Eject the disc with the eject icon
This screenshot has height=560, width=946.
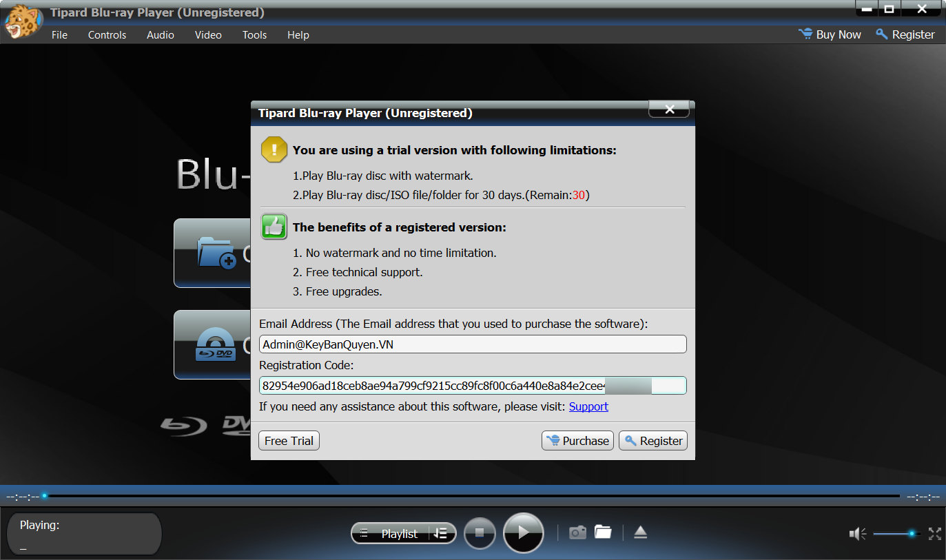(641, 532)
